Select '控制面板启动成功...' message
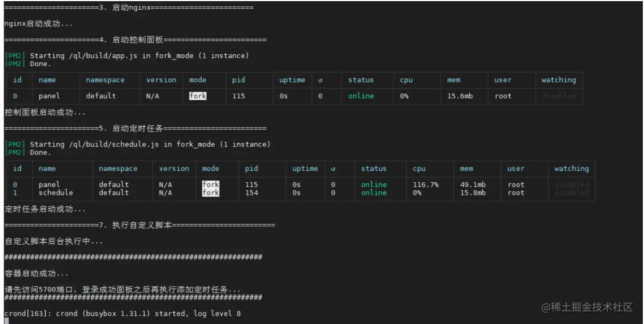644x324 pixels. coord(45,112)
